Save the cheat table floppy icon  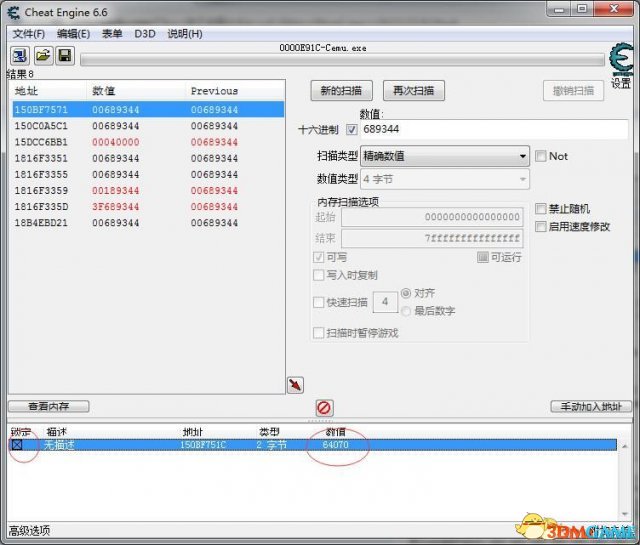click(x=64, y=56)
